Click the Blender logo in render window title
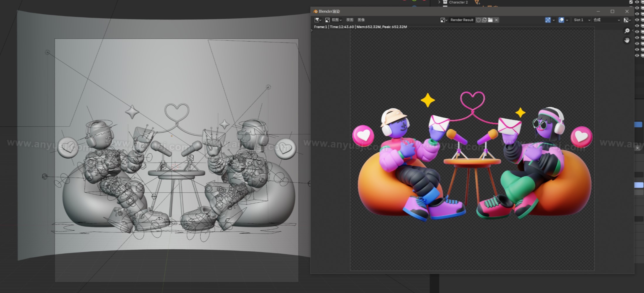The width and height of the screenshot is (644, 293). [315, 11]
